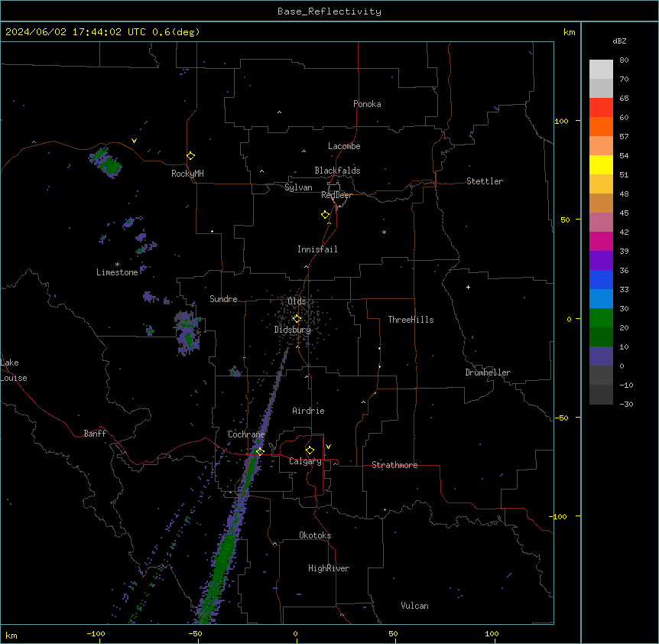Click the yellow v marker northeast of Calgary
The height and width of the screenshot is (644, 659).
tap(328, 447)
